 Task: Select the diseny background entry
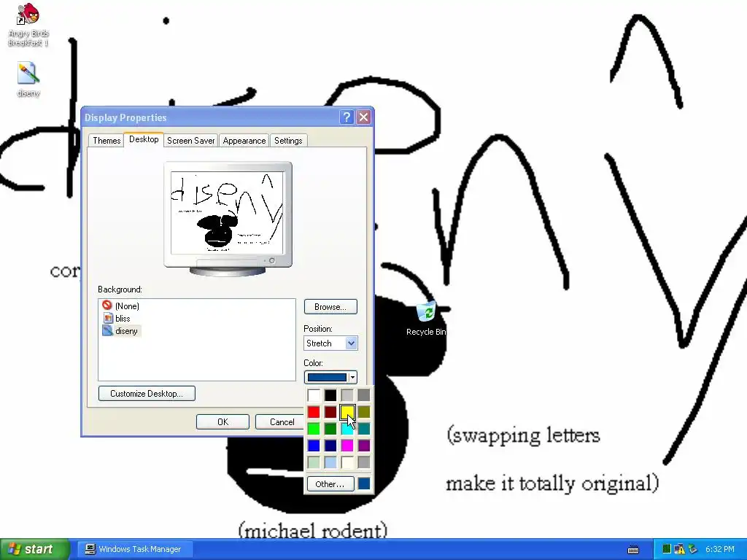tap(121, 330)
